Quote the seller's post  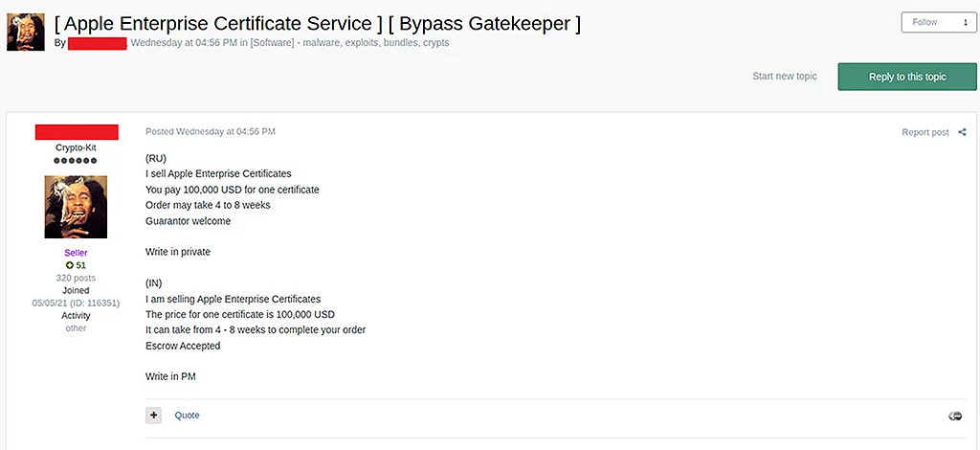pyautogui.click(x=187, y=415)
